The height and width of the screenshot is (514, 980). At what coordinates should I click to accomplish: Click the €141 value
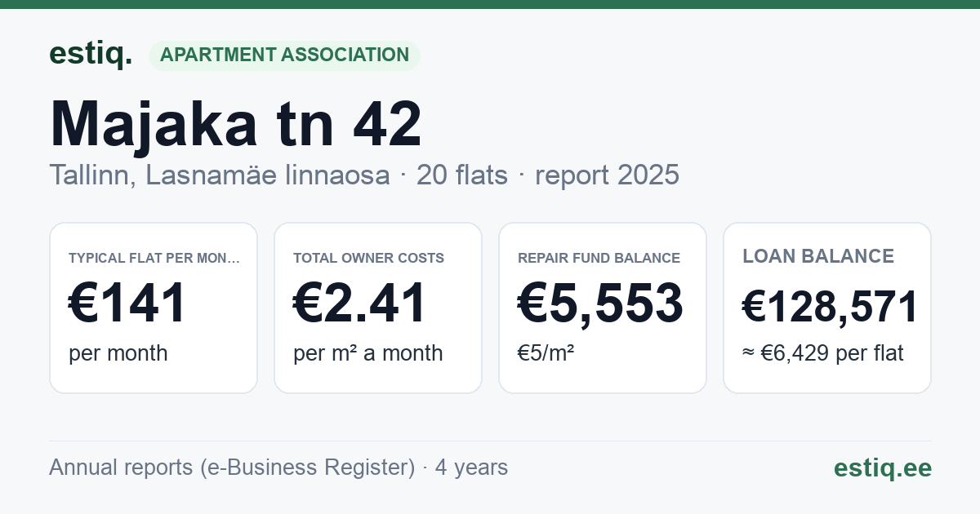tap(127, 304)
